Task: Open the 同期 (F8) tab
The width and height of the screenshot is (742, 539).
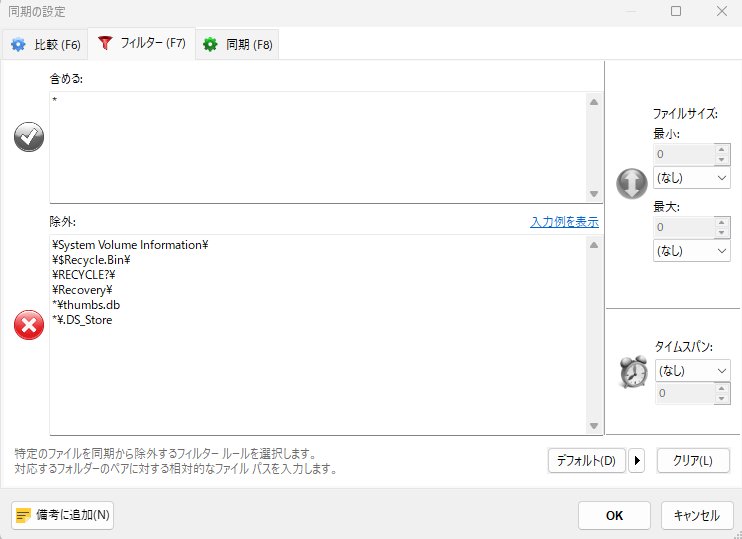Action: click(237, 44)
